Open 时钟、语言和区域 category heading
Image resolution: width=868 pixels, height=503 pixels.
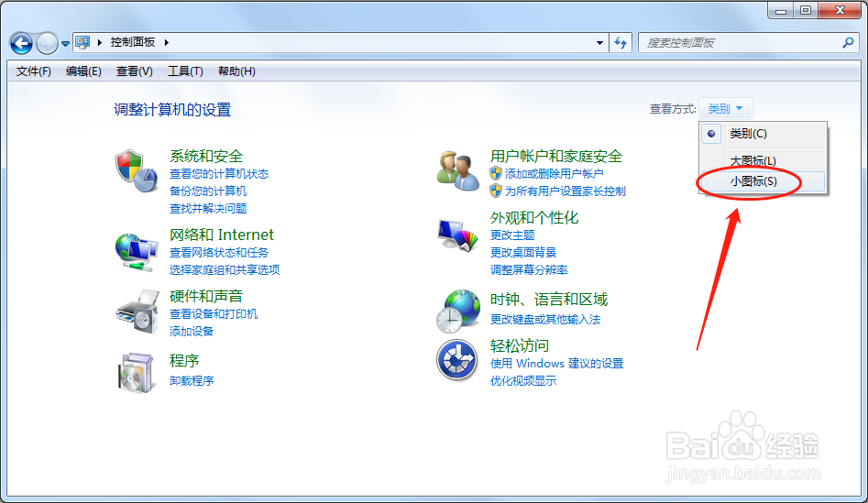point(549,300)
